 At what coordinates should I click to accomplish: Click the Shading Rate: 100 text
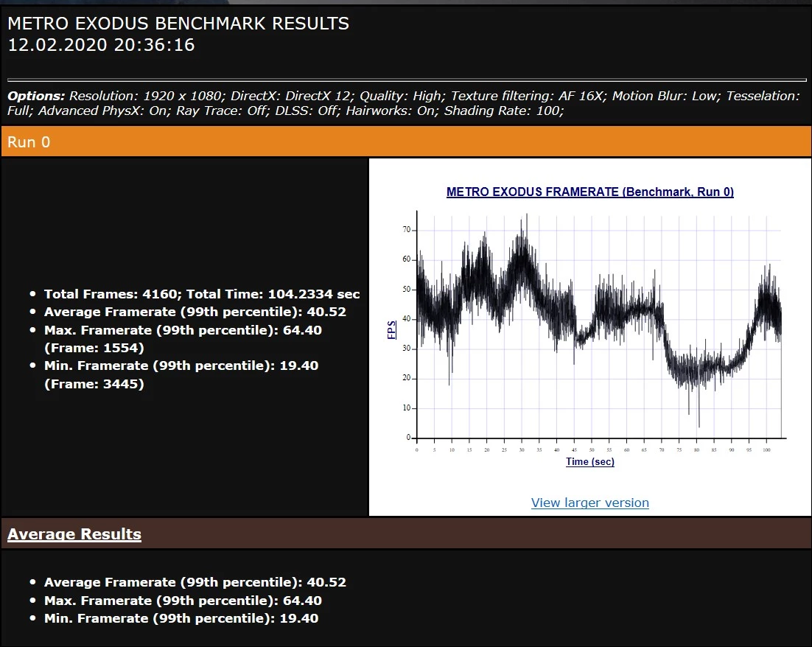(x=504, y=111)
